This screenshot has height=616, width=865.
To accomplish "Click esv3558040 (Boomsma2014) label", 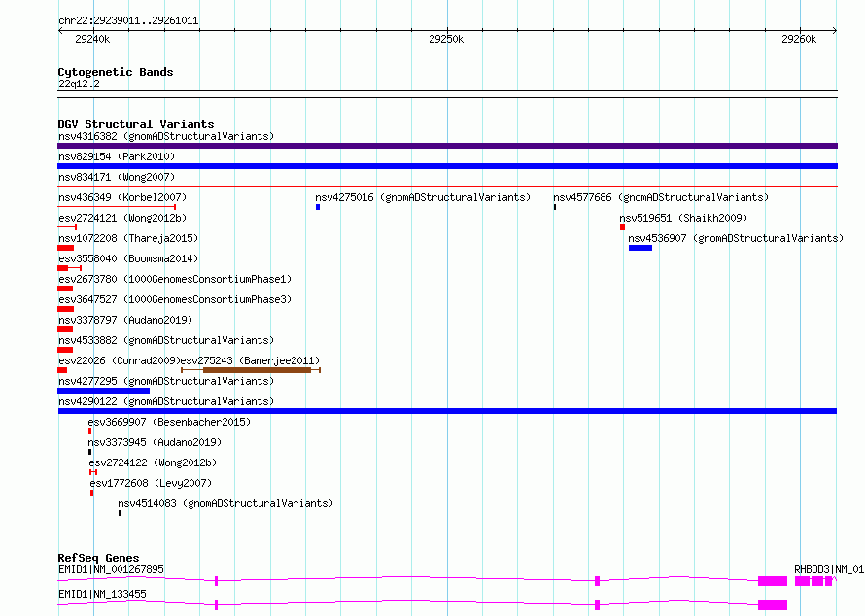I will (x=128, y=258).
